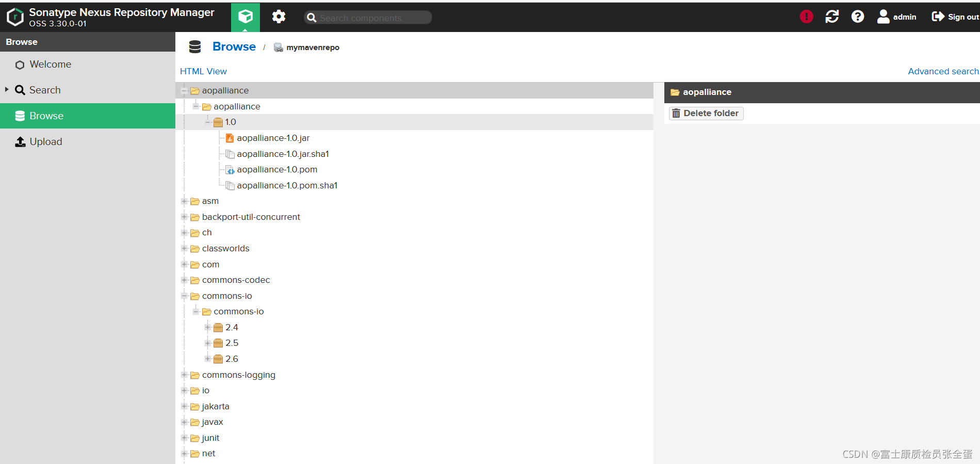Open Search in the sidebar menu
The height and width of the screenshot is (464, 980).
pyautogui.click(x=88, y=90)
